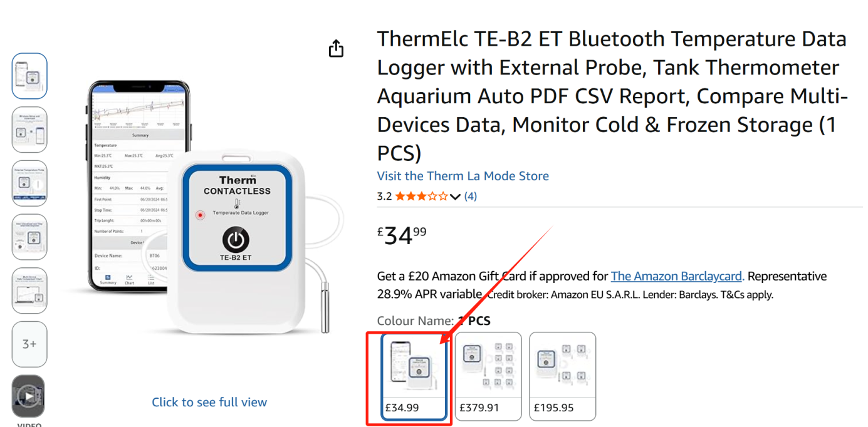The height and width of the screenshot is (427, 868).
Task: Select the first product image thumbnail
Action: tap(29, 76)
